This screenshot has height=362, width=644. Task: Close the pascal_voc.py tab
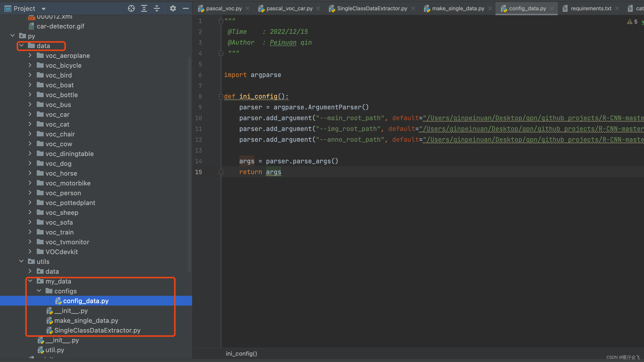[248, 9]
